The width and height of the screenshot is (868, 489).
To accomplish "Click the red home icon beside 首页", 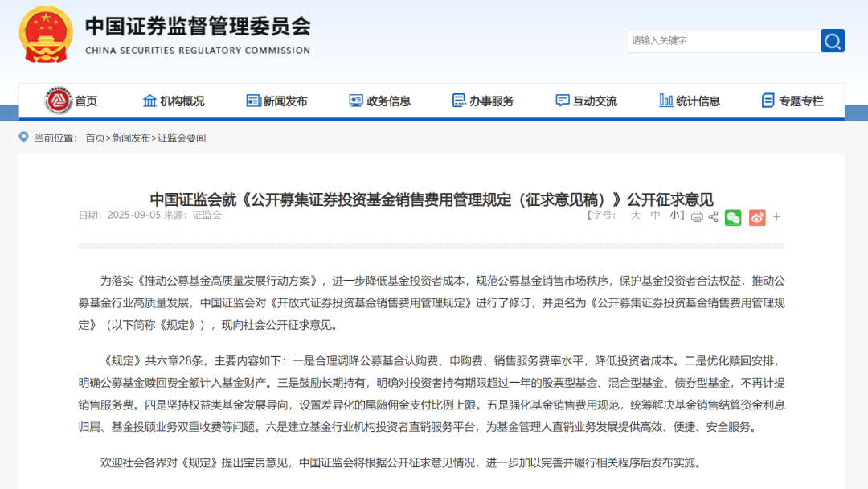I will coord(58,101).
